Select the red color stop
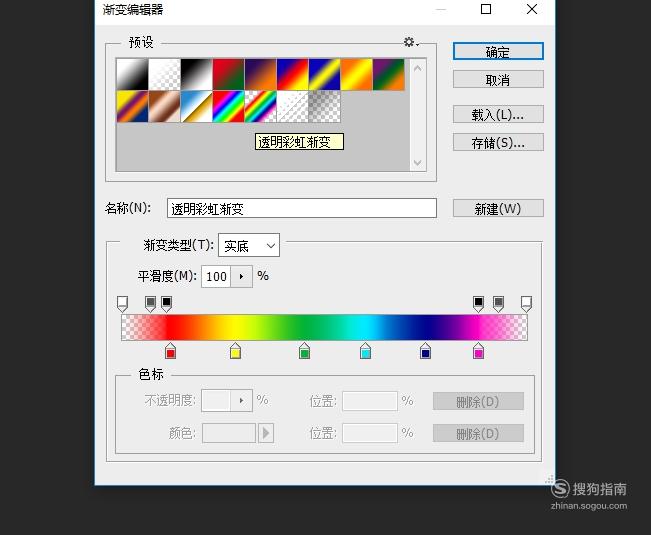The width and height of the screenshot is (651, 535). tap(170, 351)
